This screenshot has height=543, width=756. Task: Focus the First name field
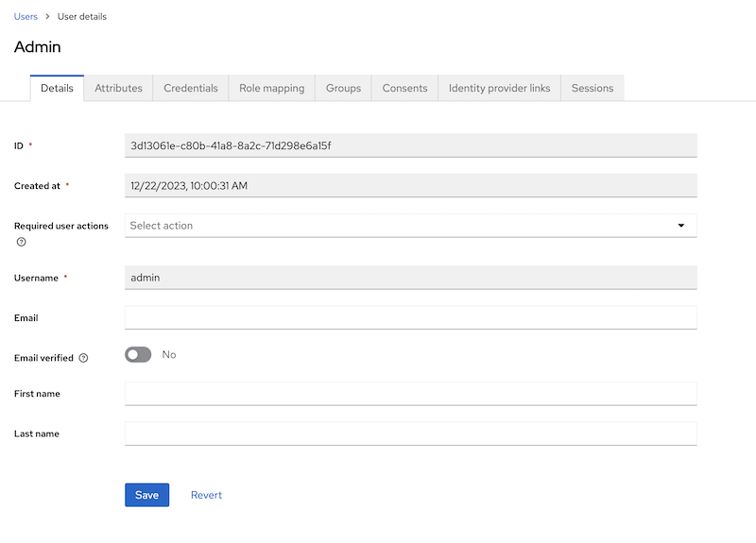pyautogui.click(x=411, y=394)
